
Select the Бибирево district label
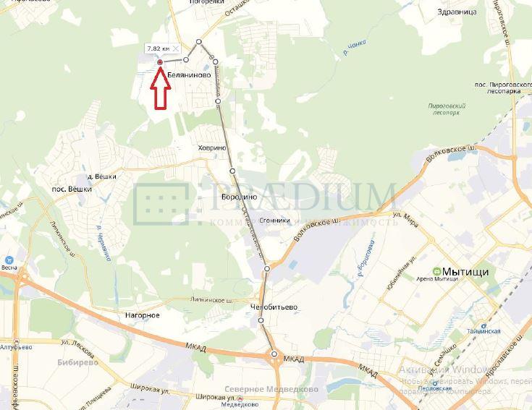click(77, 362)
